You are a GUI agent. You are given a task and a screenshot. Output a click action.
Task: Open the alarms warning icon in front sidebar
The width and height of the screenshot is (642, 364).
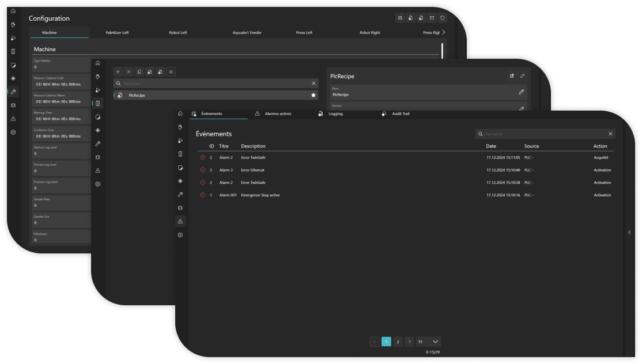click(180, 221)
